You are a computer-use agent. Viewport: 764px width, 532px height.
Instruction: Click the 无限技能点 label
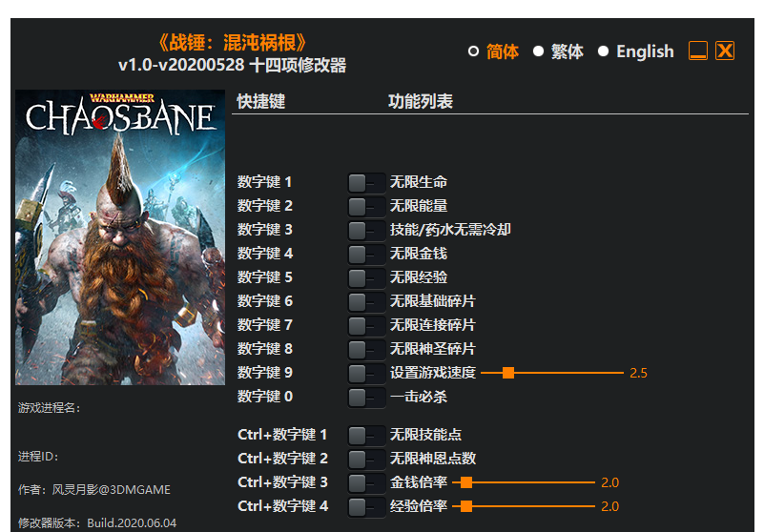coord(425,435)
